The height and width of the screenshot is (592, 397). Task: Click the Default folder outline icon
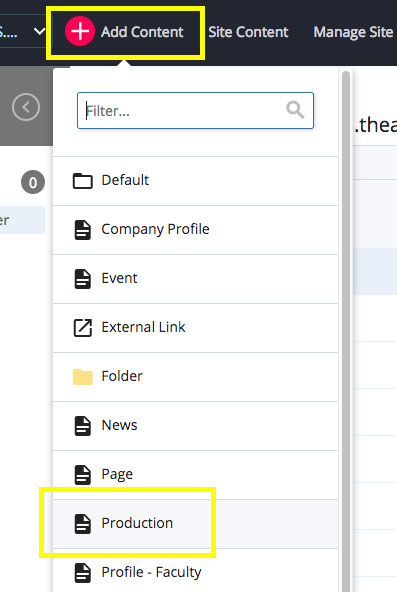(83, 180)
